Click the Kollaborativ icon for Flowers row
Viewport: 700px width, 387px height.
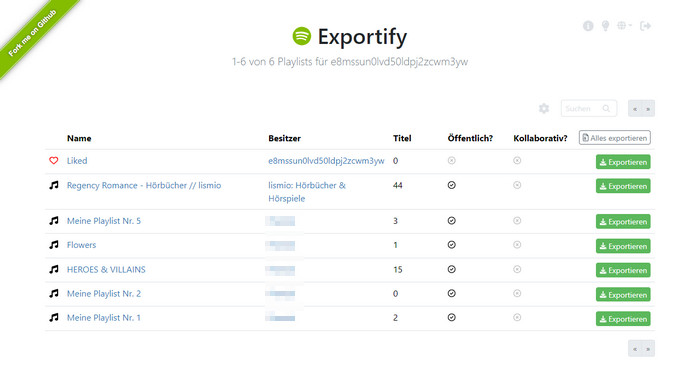(x=517, y=245)
